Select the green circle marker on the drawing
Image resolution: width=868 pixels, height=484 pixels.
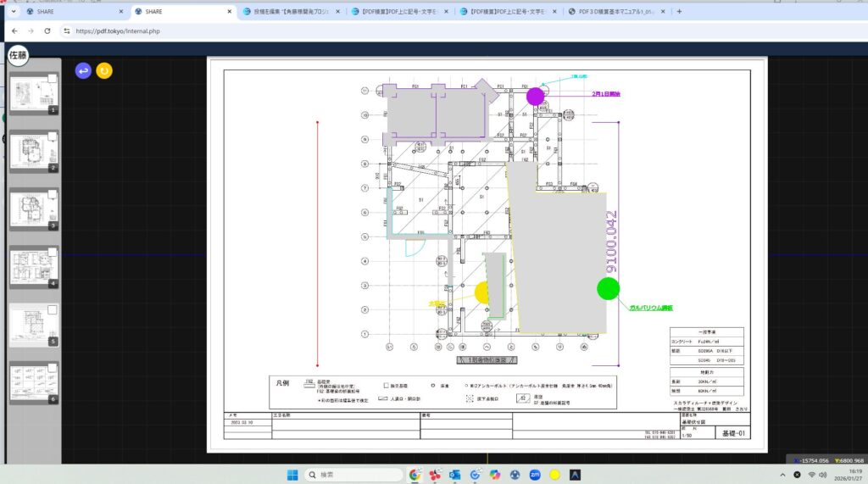[608, 289]
